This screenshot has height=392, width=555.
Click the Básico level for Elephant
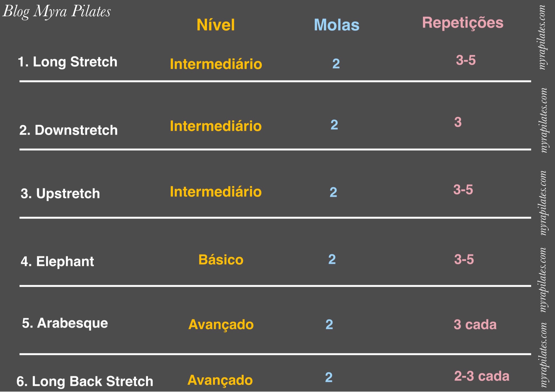coord(221,260)
